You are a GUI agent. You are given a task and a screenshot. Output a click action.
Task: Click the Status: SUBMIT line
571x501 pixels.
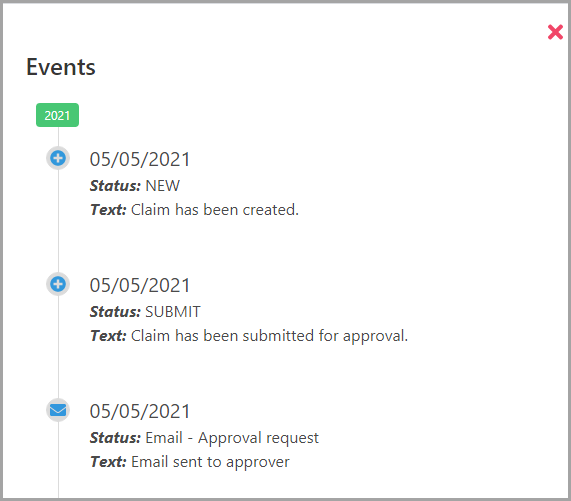[x=145, y=312]
